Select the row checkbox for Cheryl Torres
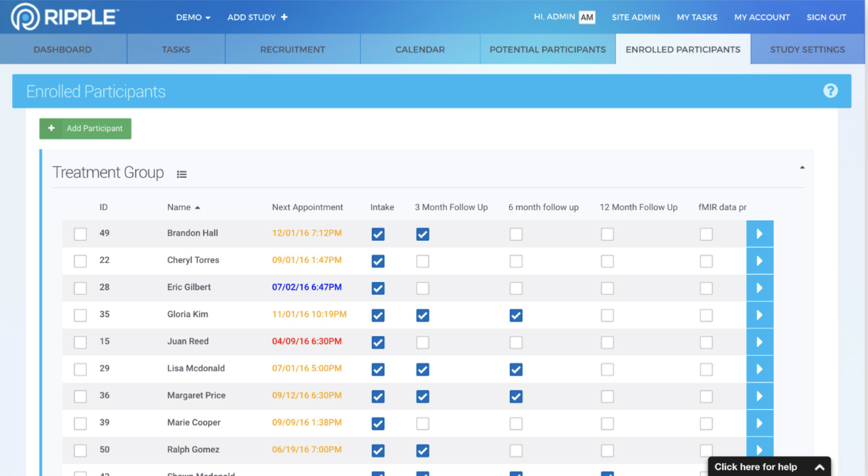Image resolution: width=868 pixels, height=476 pixels. 80,261
